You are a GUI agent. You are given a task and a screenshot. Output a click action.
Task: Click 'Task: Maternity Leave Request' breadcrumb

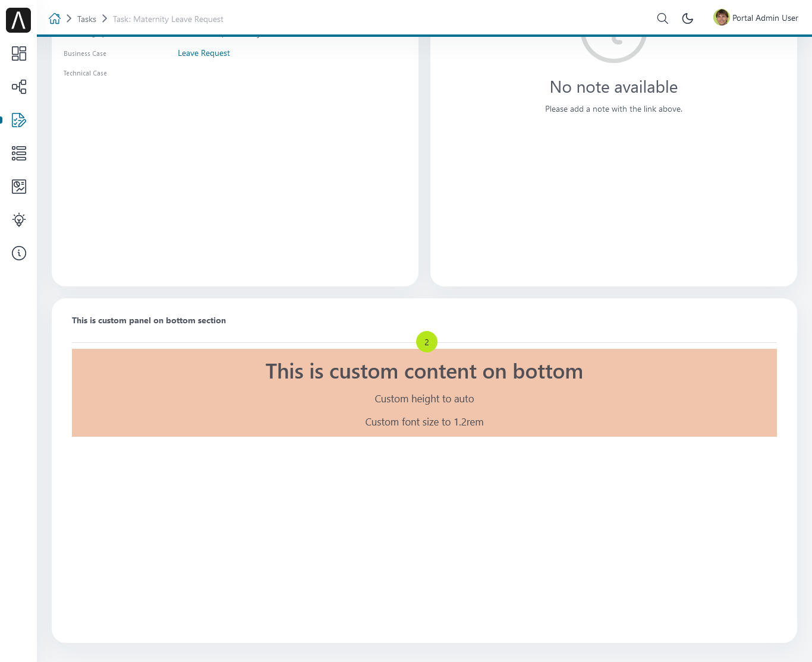click(x=168, y=19)
